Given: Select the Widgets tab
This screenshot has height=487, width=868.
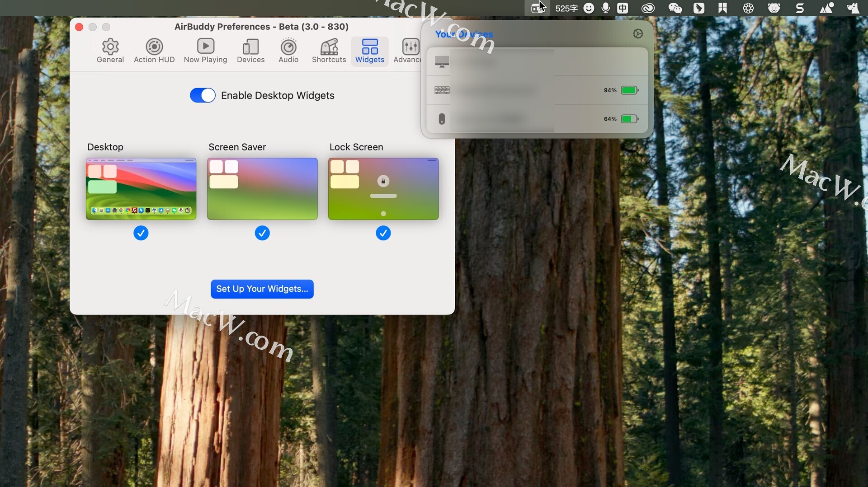Looking at the screenshot, I should click(x=369, y=51).
